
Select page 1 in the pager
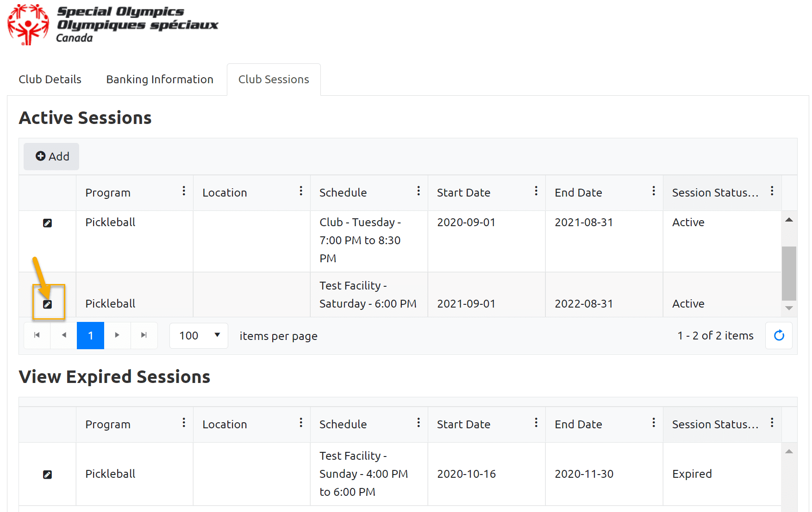(90, 335)
